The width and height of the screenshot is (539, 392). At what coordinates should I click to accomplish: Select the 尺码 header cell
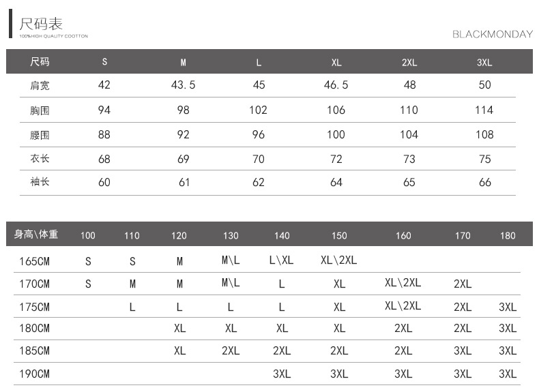coord(40,62)
